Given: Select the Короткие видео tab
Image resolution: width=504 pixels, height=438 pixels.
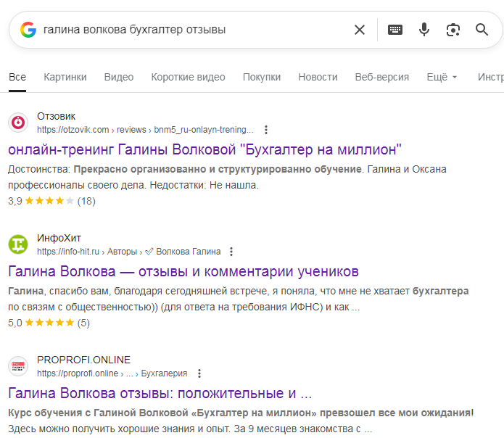Looking at the screenshot, I should point(188,77).
